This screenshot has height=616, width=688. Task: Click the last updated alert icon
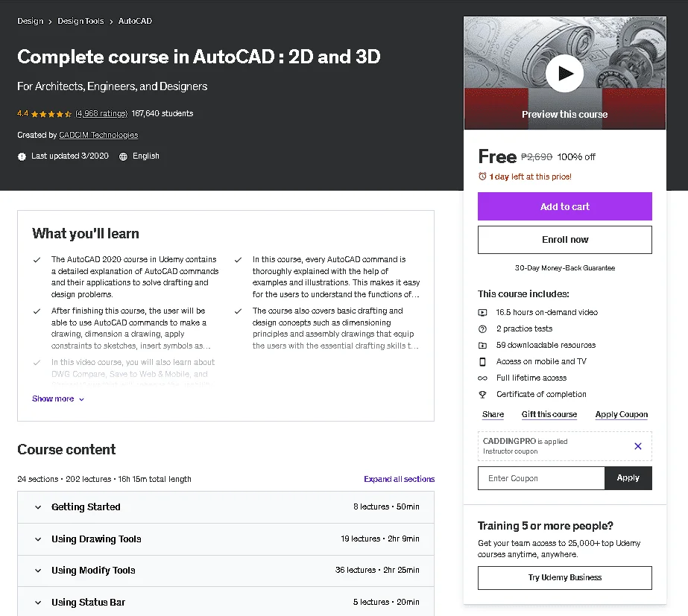point(22,156)
